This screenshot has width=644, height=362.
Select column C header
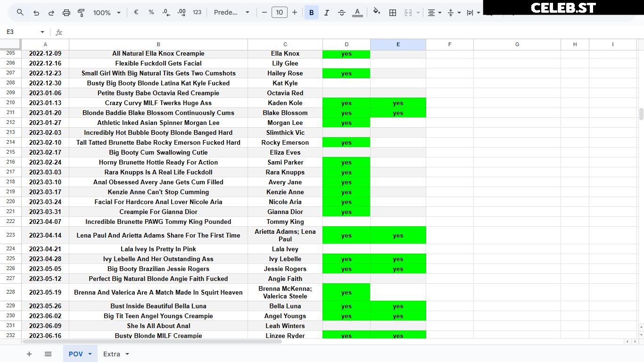(285, 44)
